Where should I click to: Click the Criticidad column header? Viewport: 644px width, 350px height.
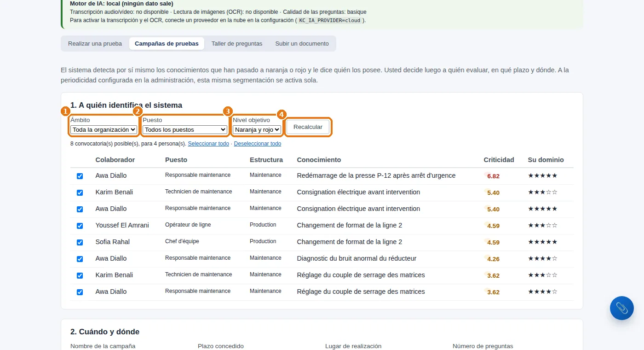499,160
